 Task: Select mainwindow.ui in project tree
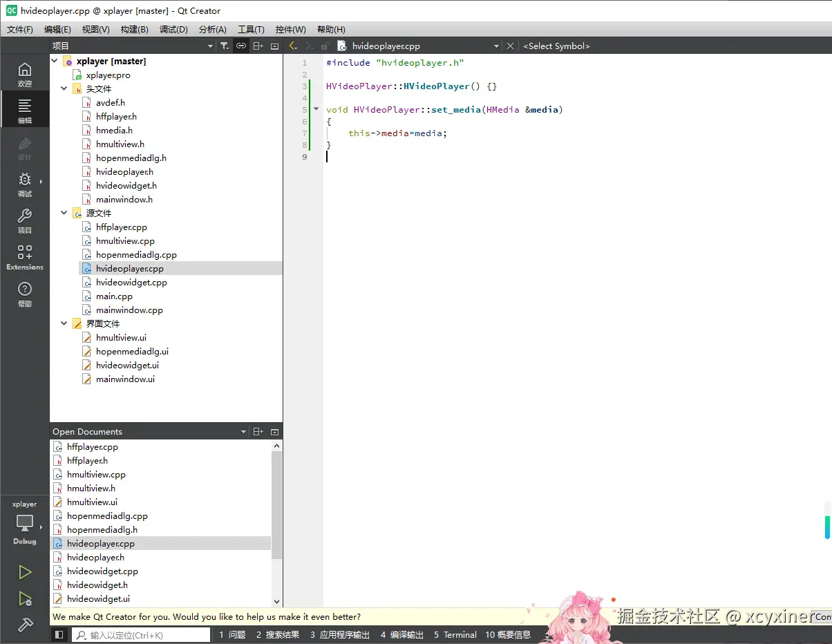(125, 379)
